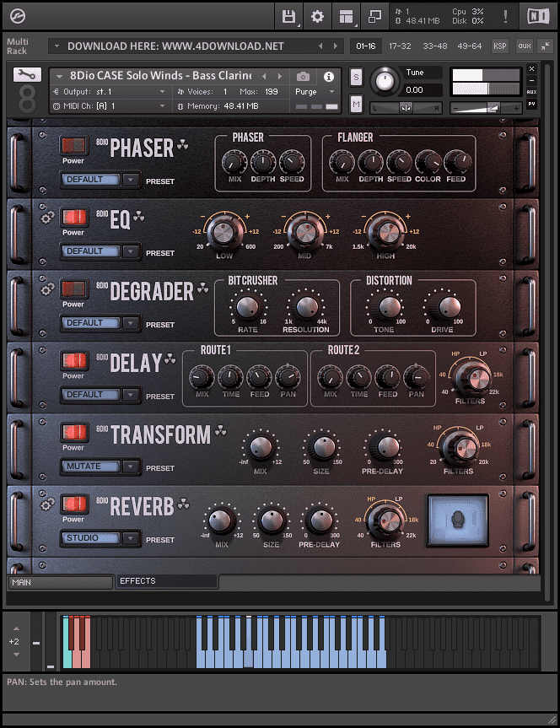Select rack page 33-48

click(434, 46)
